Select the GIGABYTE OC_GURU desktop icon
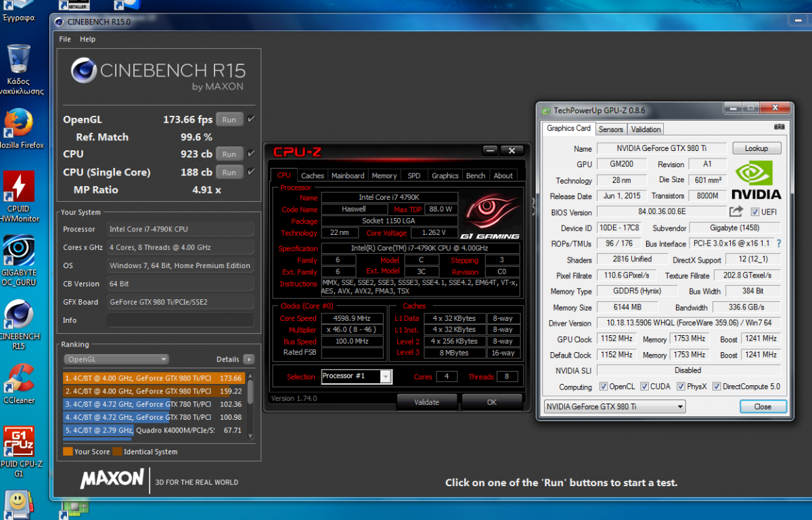This screenshot has width=812, height=520. tap(20, 260)
